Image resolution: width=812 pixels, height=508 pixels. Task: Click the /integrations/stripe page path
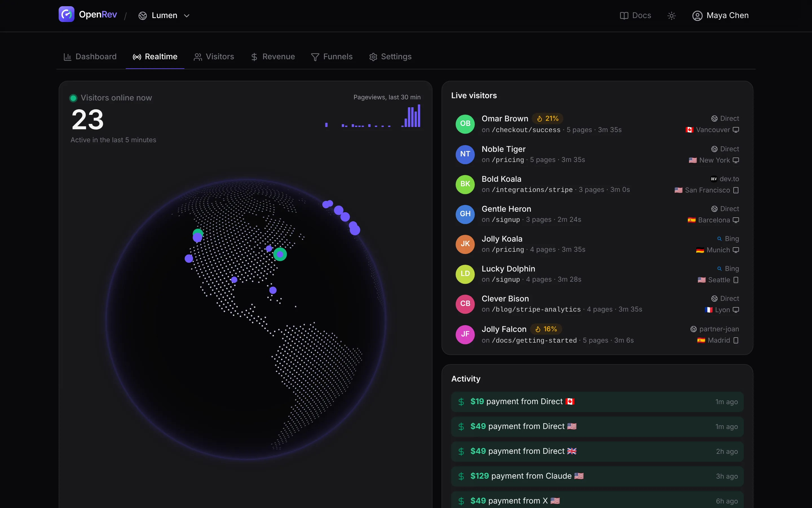[x=532, y=190]
